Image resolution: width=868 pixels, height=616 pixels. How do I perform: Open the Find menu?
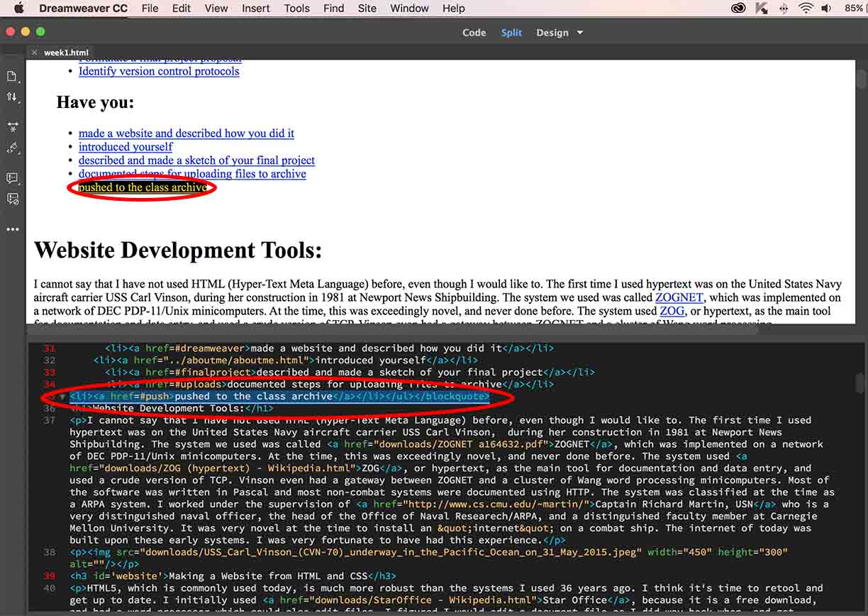pos(333,9)
